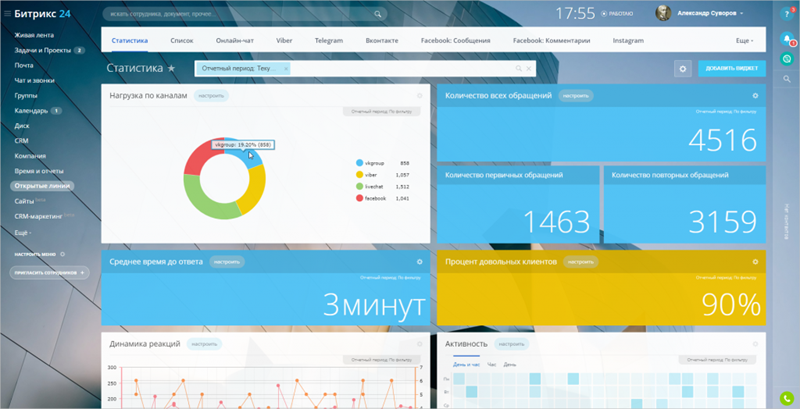The image size is (800, 409).
Task: Click Пригласить сотрудников button
Action: pos(49,273)
